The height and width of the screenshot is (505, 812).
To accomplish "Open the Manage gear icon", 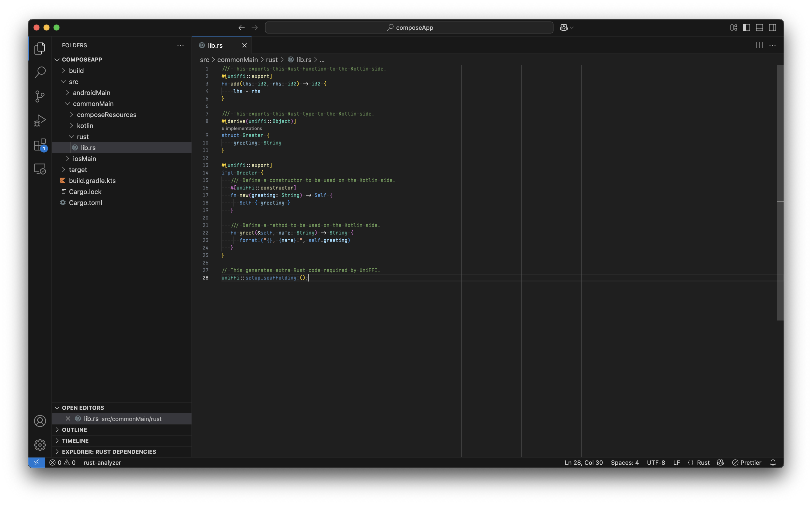I will 40,444.
